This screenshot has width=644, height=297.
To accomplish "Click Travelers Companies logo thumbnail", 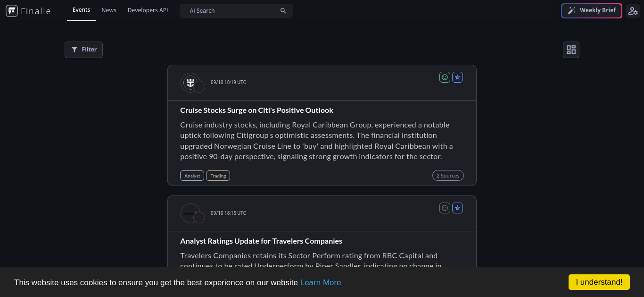I will tap(190, 213).
